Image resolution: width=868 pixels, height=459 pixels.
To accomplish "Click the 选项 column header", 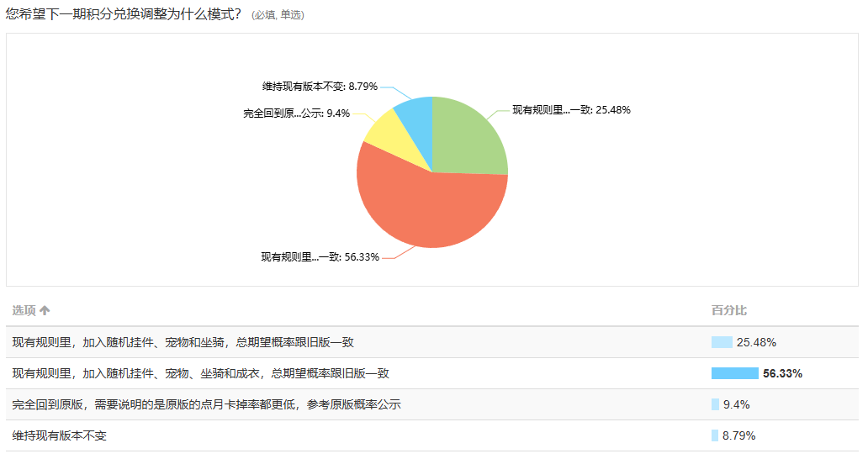I will click(x=24, y=311).
